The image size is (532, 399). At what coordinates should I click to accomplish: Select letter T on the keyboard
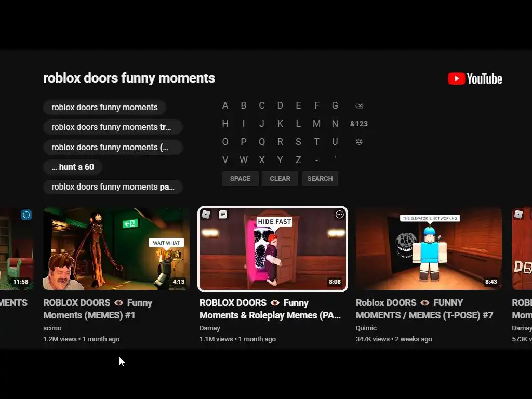[316, 142]
